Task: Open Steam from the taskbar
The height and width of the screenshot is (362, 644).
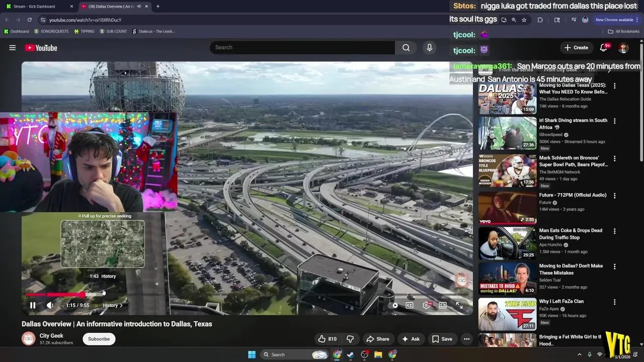Action: tap(351, 354)
